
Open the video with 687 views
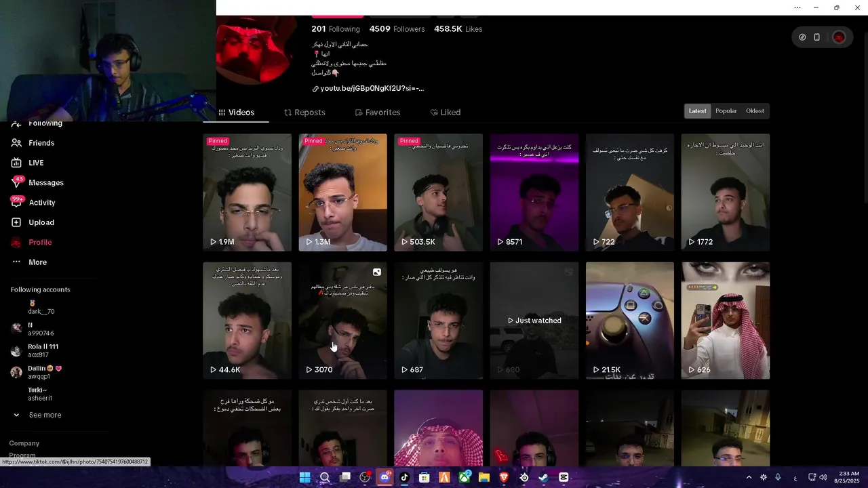[x=438, y=321]
